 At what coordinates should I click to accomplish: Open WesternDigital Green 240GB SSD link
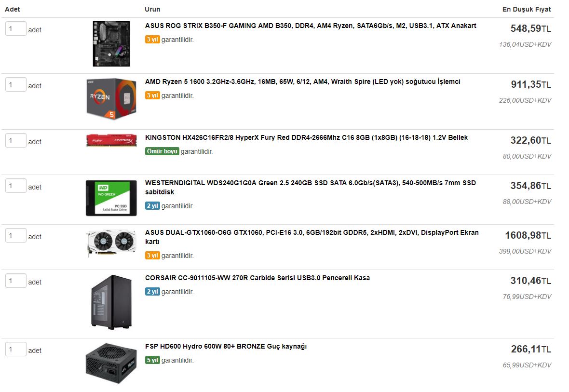pyautogui.click(x=311, y=187)
